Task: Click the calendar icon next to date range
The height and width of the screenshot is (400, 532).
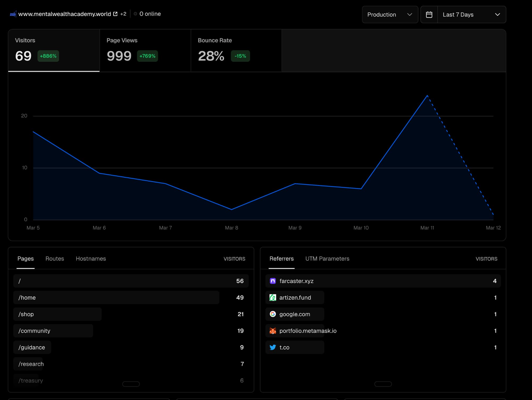Action: [429, 15]
